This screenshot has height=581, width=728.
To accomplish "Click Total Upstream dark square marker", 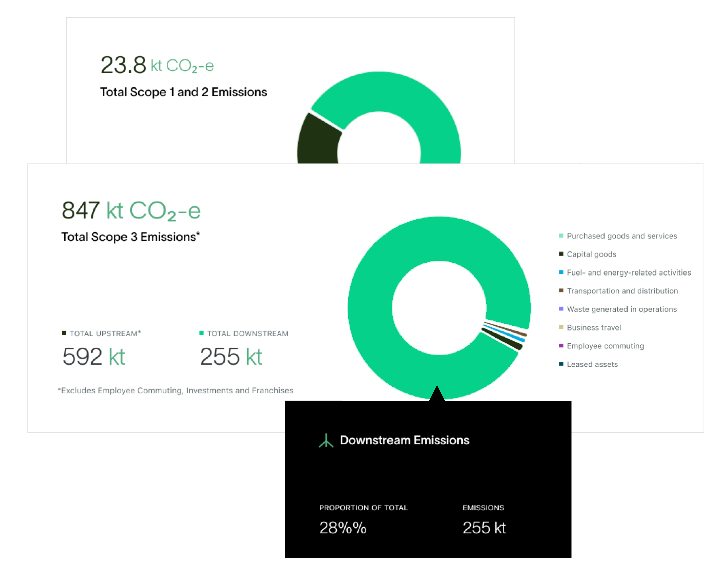I will tap(64, 333).
